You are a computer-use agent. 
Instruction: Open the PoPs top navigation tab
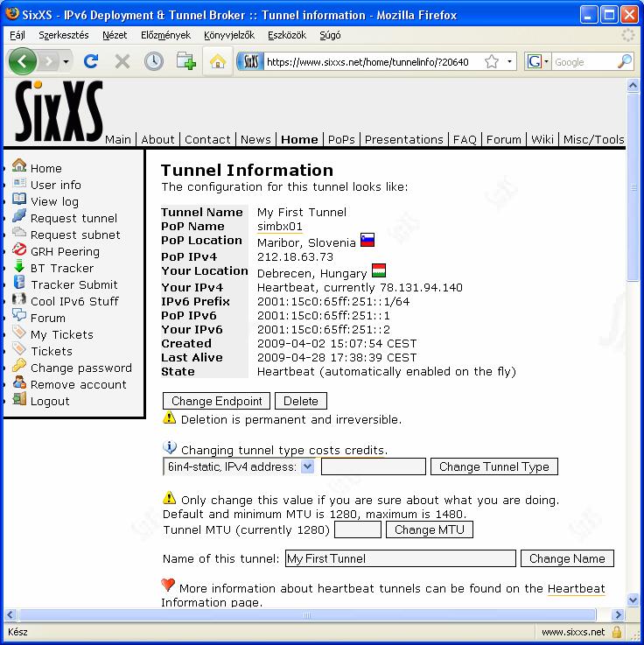(x=341, y=140)
